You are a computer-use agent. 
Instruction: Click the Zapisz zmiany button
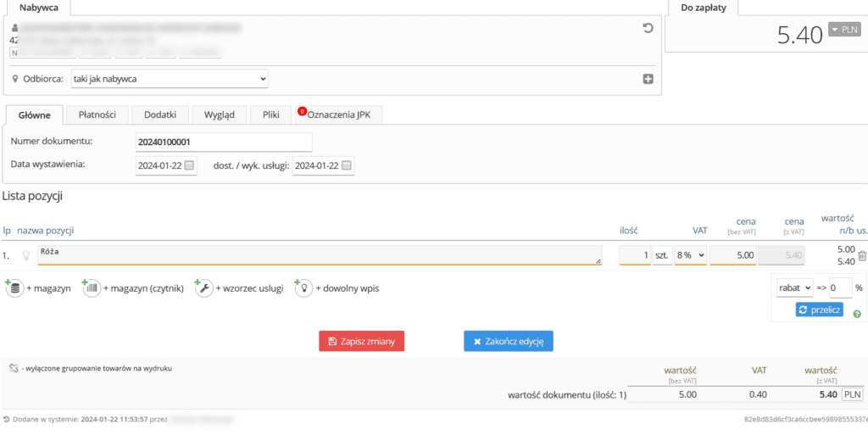click(x=362, y=341)
